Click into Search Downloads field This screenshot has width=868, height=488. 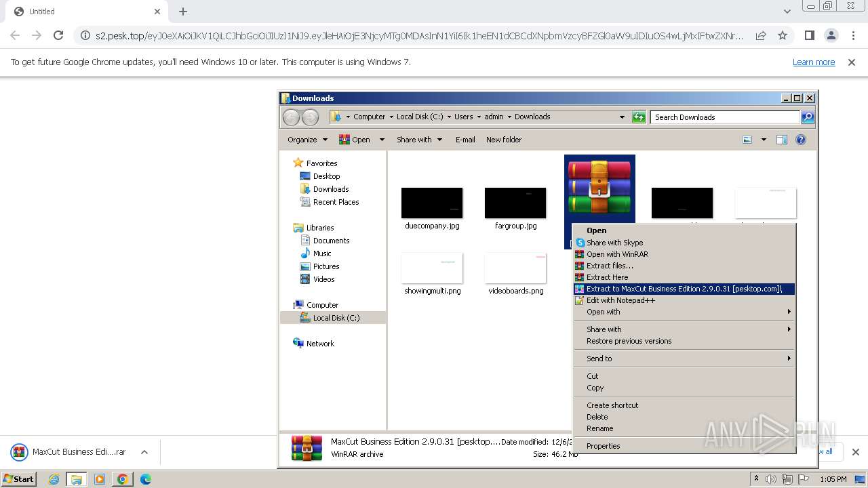click(726, 117)
